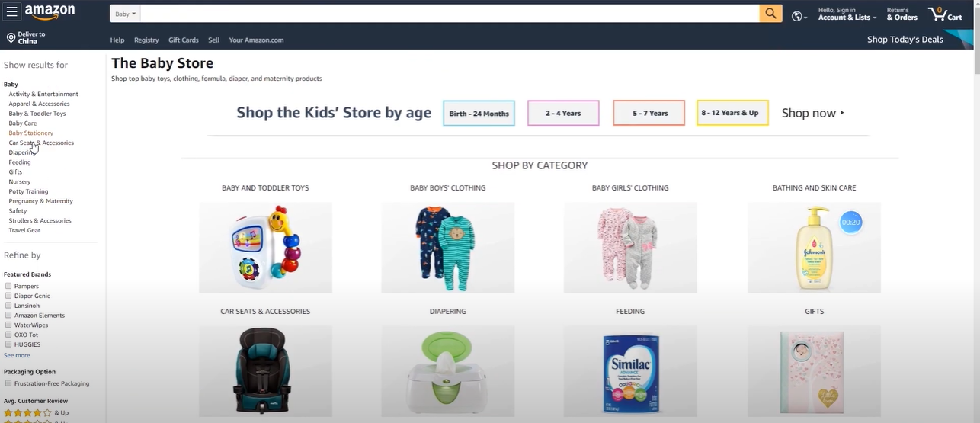Click the Amazon logo
The width and height of the screenshot is (980, 423).
50,12
